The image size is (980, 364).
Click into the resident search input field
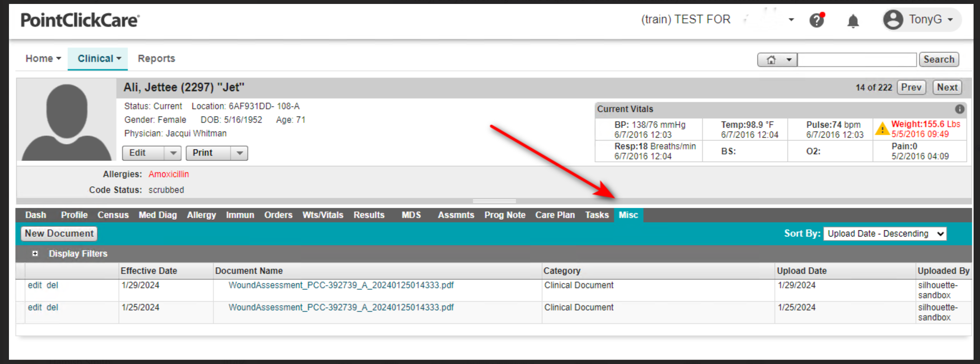[857, 60]
